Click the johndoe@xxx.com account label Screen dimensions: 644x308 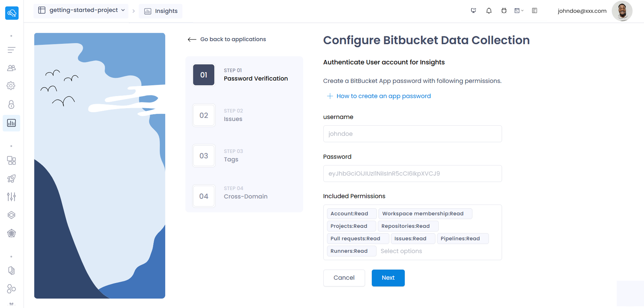582,11
